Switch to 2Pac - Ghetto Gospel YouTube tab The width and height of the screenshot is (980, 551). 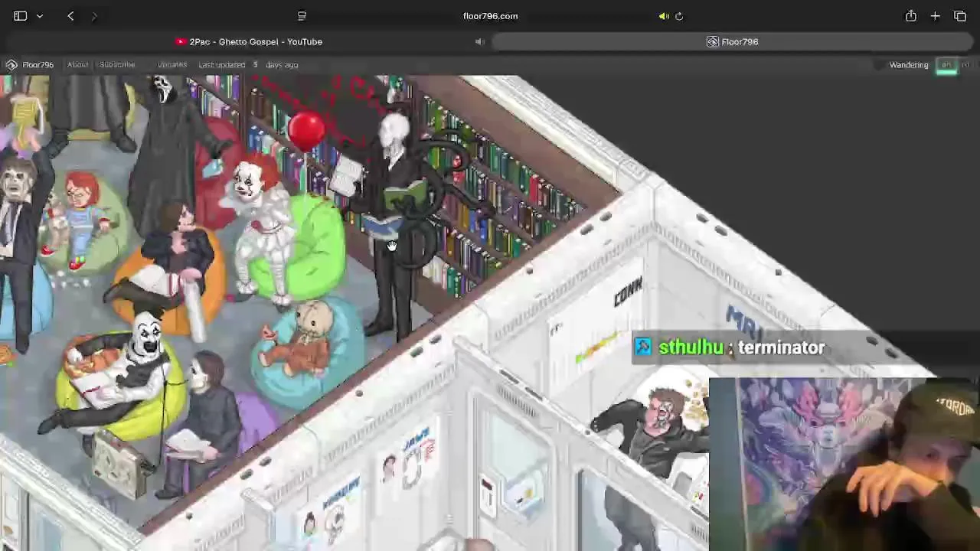(249, 41)
